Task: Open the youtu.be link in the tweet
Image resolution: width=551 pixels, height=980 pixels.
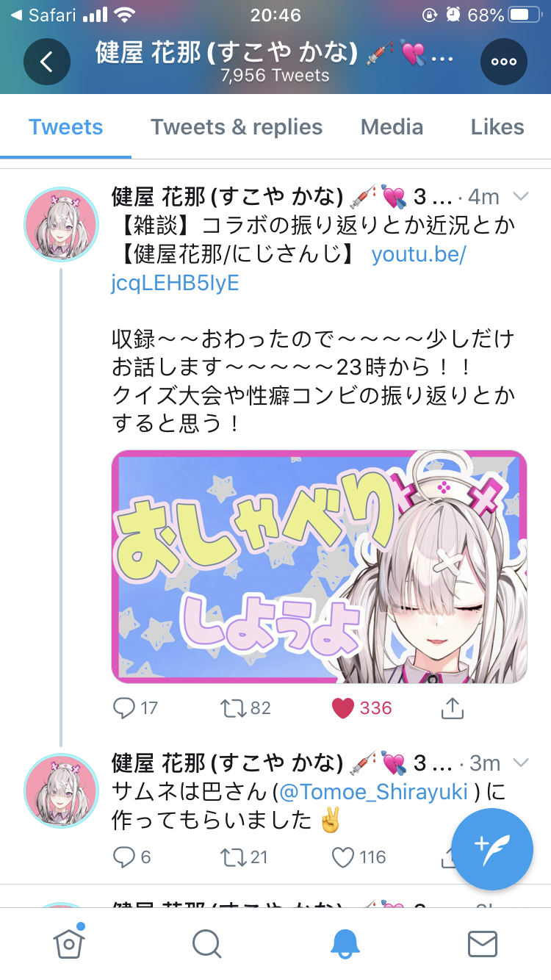Action: (x=289, y=269)
